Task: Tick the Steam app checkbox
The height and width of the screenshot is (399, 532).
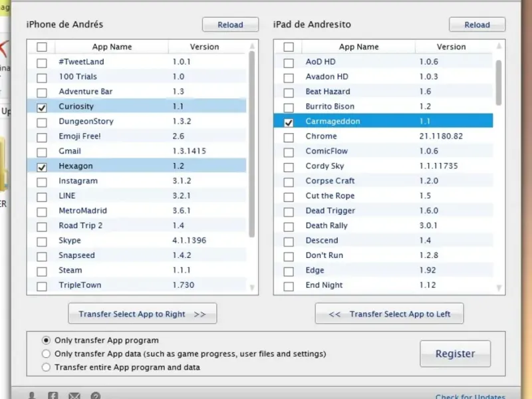Action: pyautogui.click(x=42, y=271)
